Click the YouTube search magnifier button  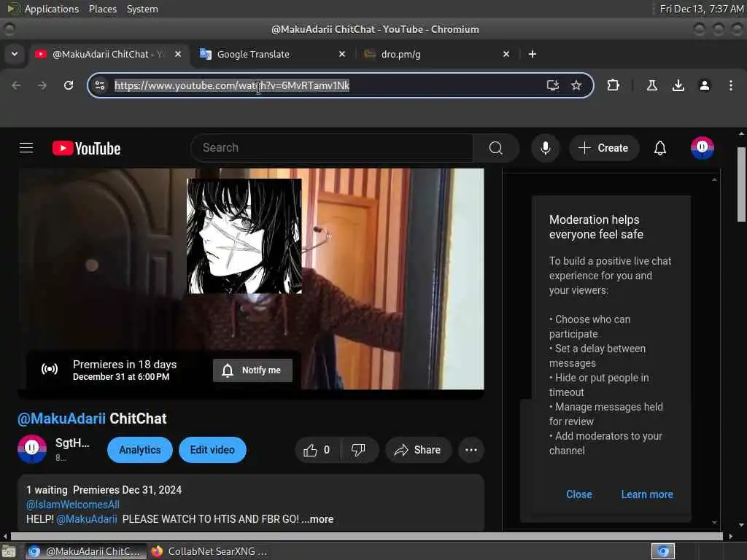point(495,148)
